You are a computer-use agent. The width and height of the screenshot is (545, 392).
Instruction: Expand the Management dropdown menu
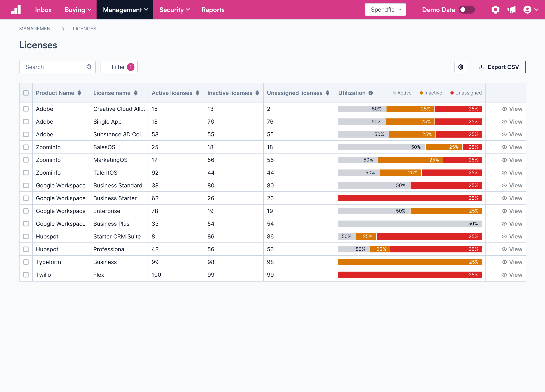click(x=125, y=10)
